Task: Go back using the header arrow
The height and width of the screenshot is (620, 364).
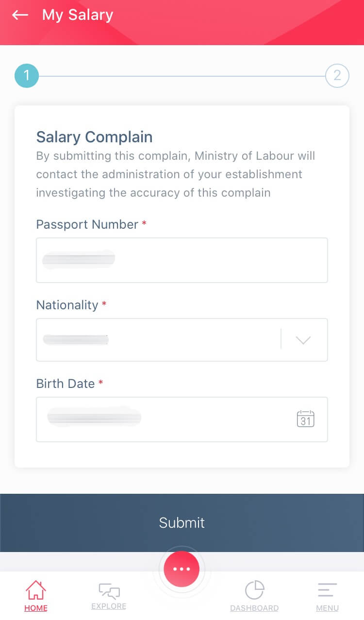Action: (x=20, y=15)
